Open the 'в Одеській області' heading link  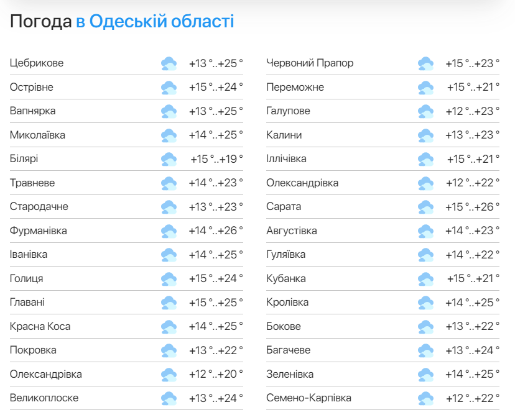click(155, 22)
